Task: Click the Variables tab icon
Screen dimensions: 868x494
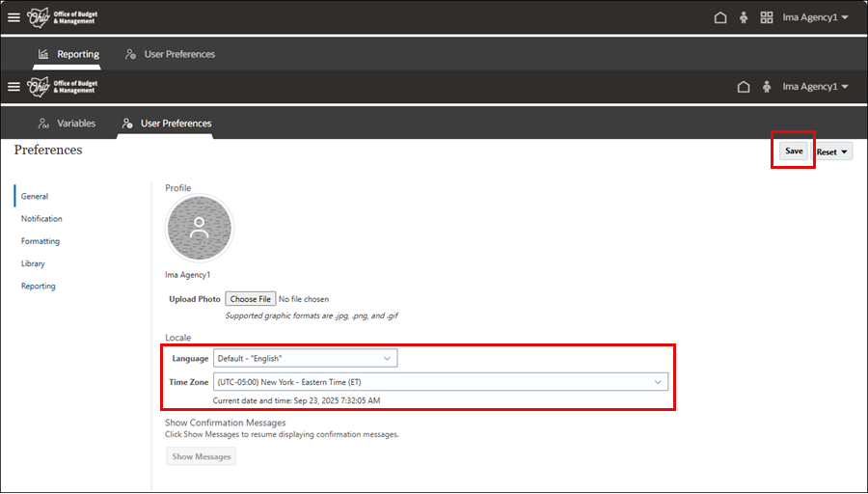Action: (43, 123)
